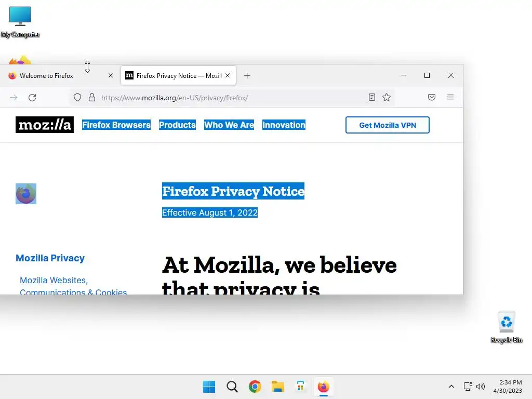Click the moz://a logo
The image size is (532, 399).
(45, 125)
